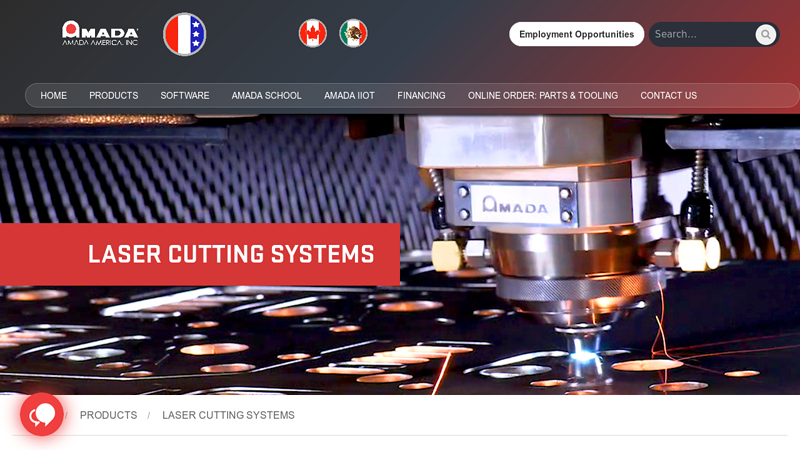Viewport: 800px width, 450px height.
Task: Open ONLINE ORDER: PARTS & TOOLING
Action: (543, 95)
